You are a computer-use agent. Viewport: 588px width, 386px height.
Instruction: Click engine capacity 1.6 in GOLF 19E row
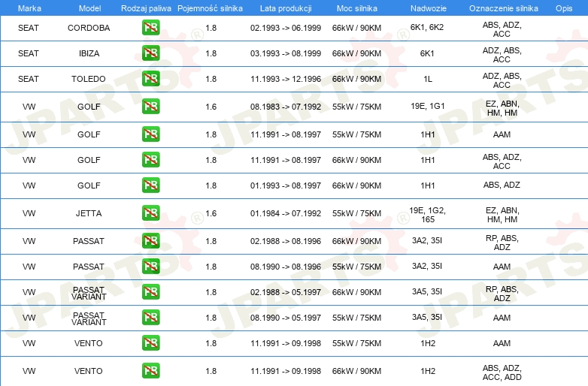(211, 107)
